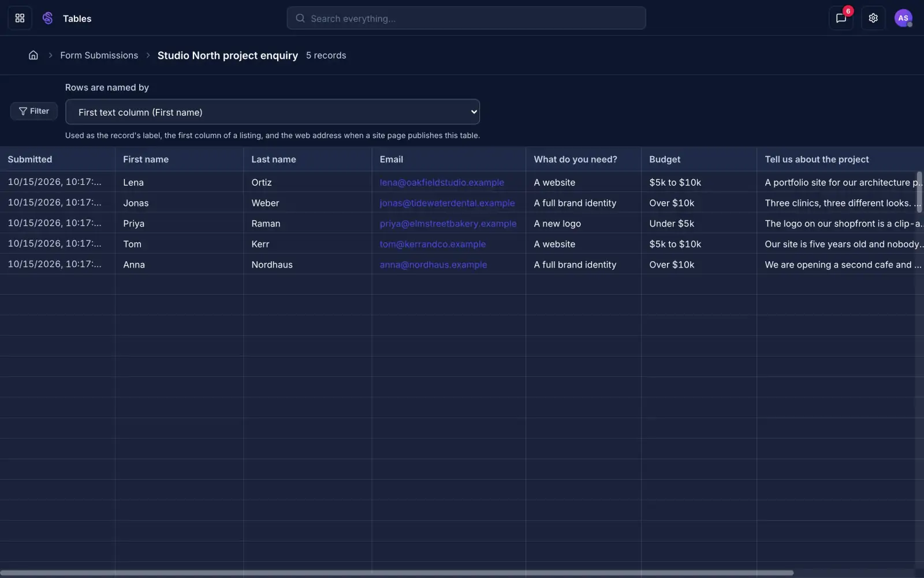
Task: Open lena@oakfieldstudio.example email link
Action: pos(442,182)
